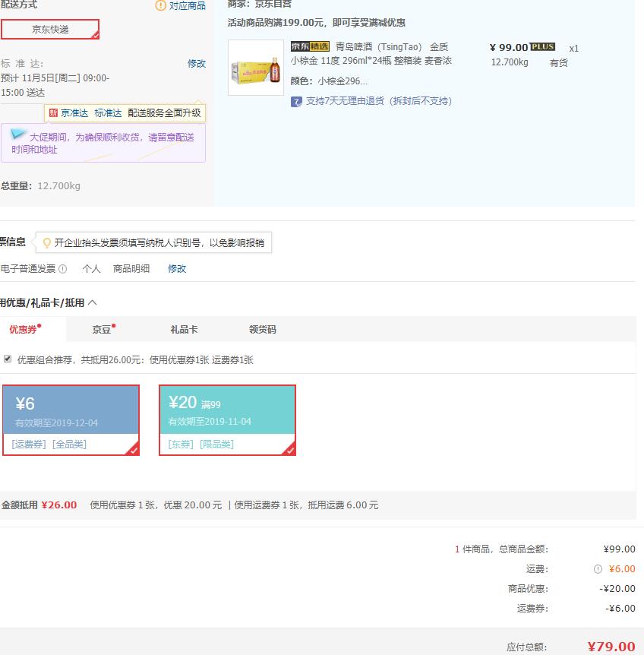Viewport: 644px width, 655px height.
Task: Click 修改 to change delivery time
Action: coord(197,64)
